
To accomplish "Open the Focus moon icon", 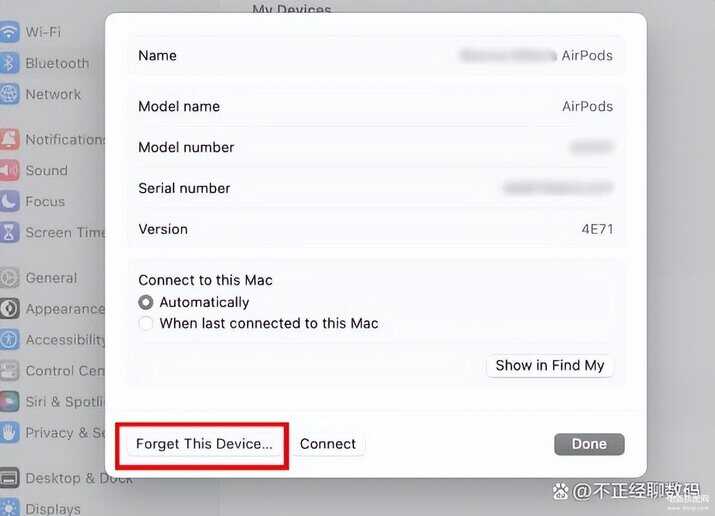I will tap(9, 201).
